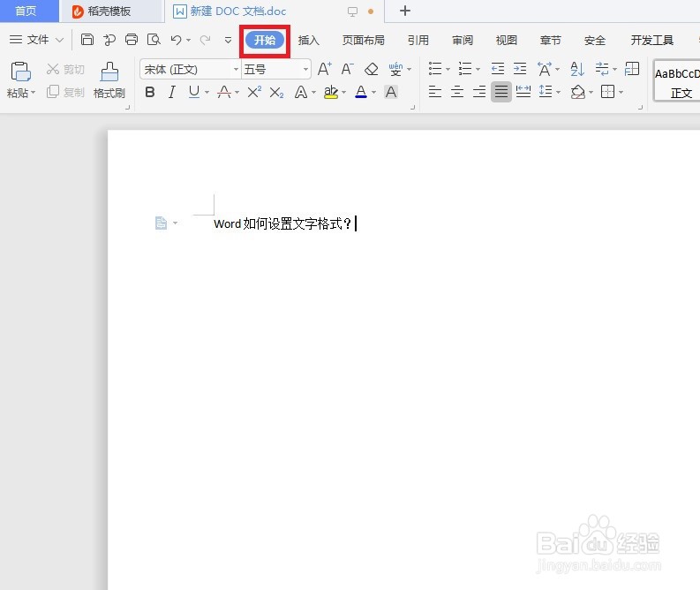Expand Underline style dropdown arrow
Image resolution: width=700 pixels, height=590 pixels.
[x=207, y=93]
